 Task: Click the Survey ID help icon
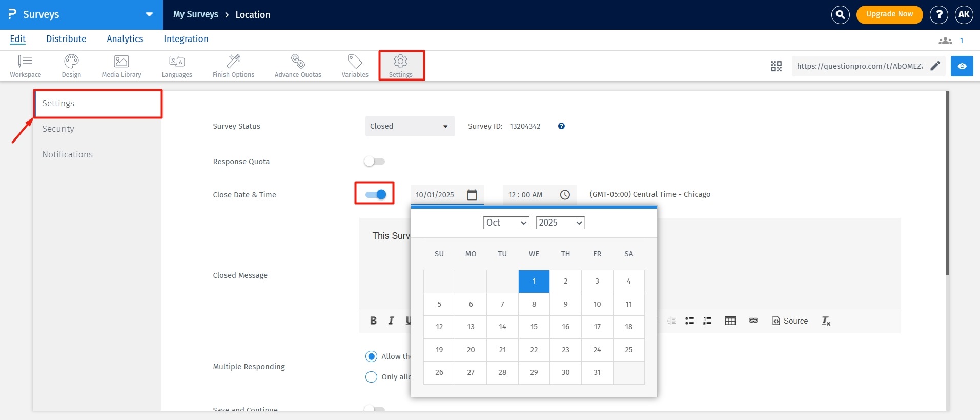click(561, 126)
